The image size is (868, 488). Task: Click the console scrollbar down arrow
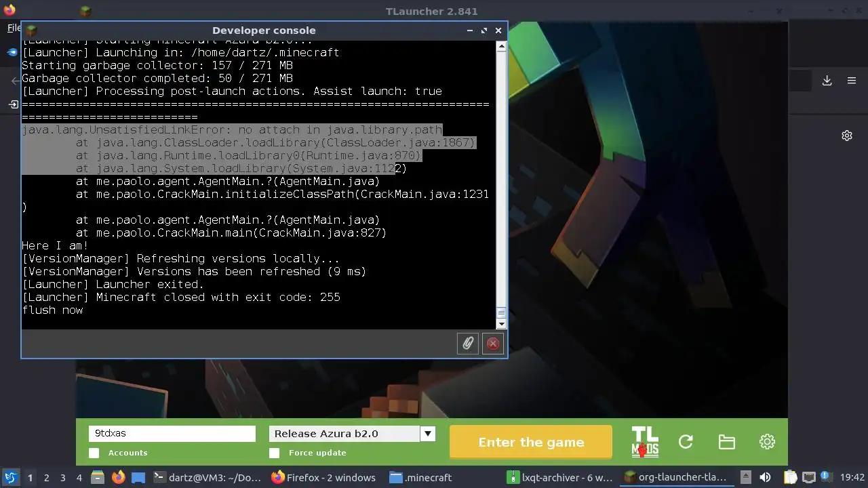click(501, 323)
